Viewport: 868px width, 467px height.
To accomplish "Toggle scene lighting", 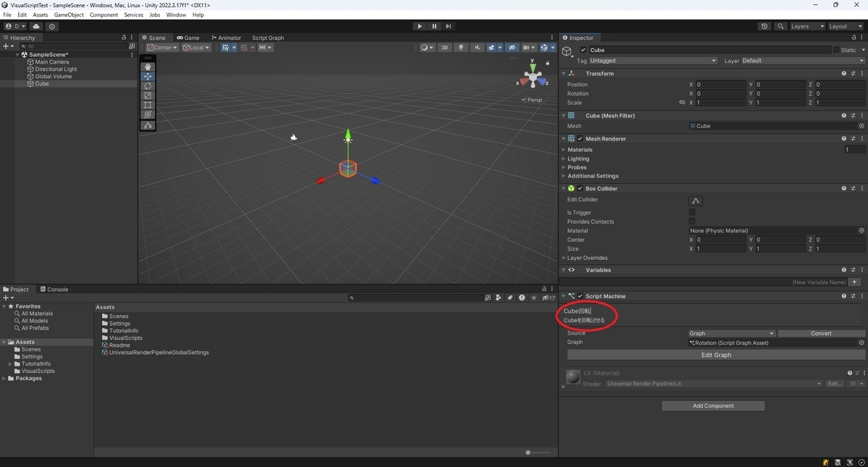I will pos(461,48).
